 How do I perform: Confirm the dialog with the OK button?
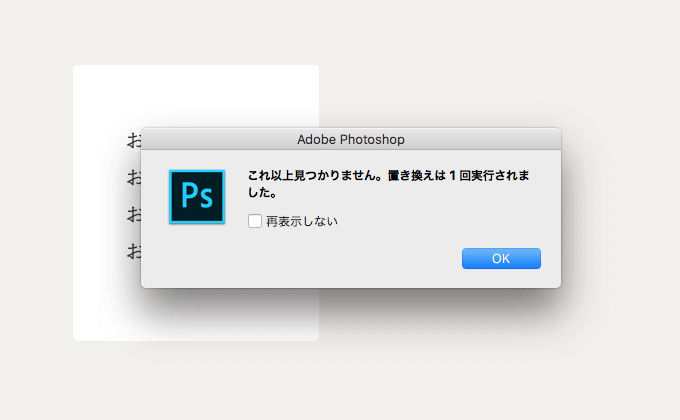click(501, 259)
